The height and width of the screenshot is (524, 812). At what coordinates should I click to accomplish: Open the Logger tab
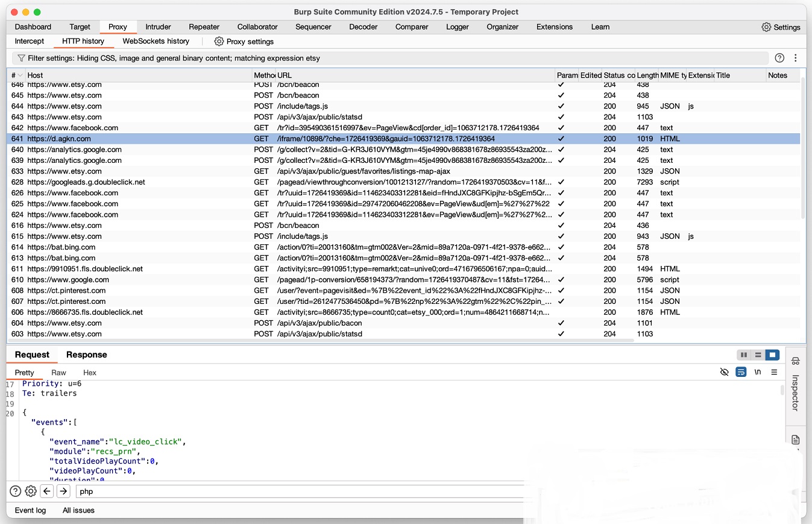pyautogui.click(x=458, y=27)
